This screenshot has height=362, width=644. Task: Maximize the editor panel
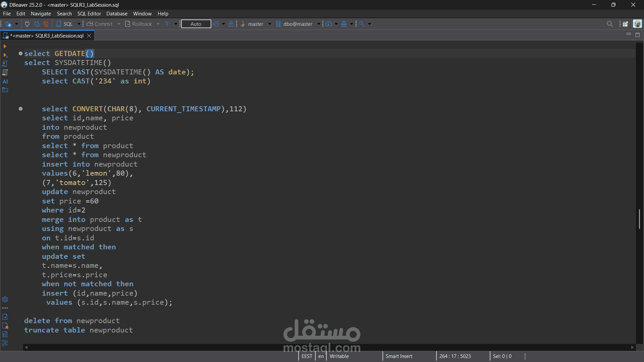coord(638,35)
